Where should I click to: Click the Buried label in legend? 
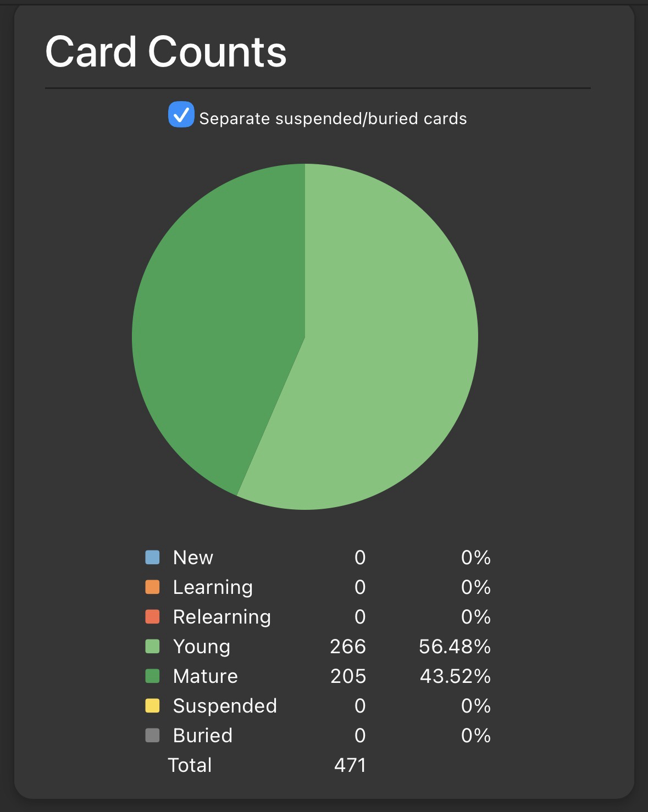click(x=202, y=736)
